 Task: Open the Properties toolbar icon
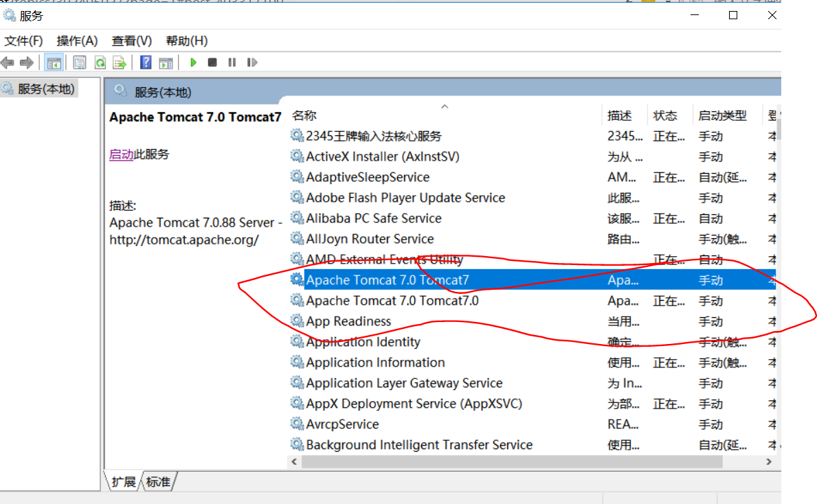79,63
